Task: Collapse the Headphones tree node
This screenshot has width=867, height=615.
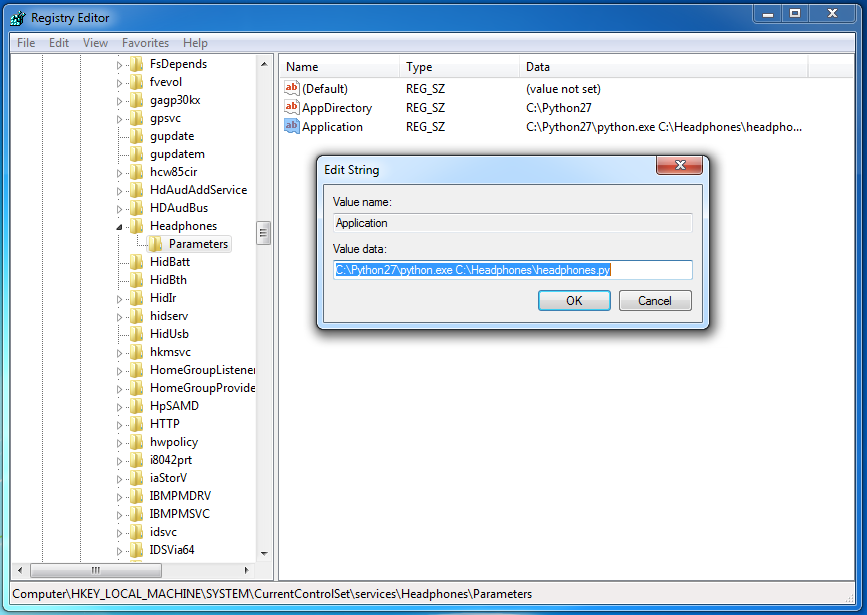Action: click(119, 227)
